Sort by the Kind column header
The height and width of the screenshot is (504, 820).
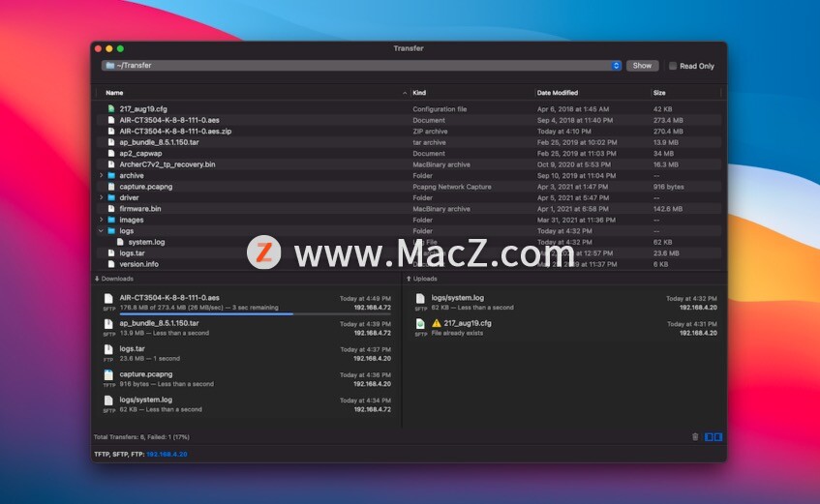click(x=419, y=93)
